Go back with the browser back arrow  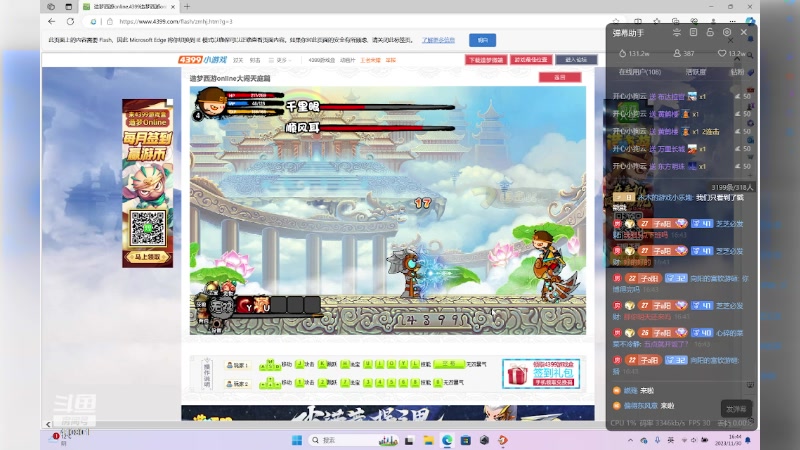pyautogui.click(x=52, y=21)
